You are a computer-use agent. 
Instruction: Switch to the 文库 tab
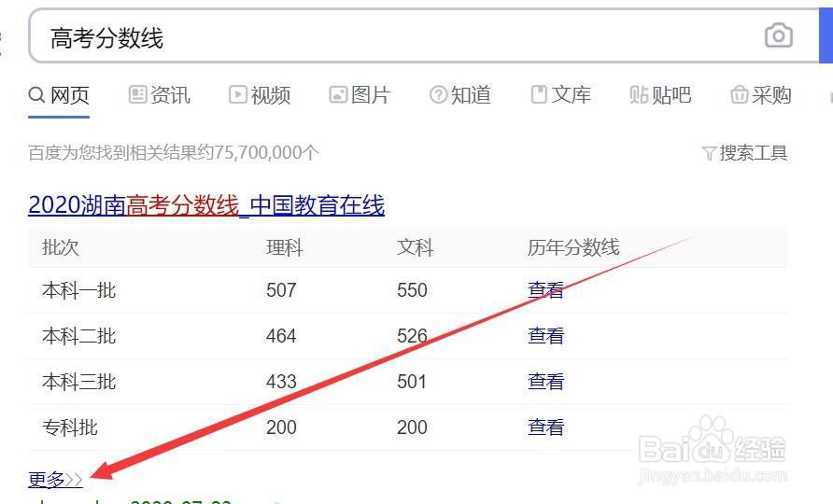coord(560,95)
